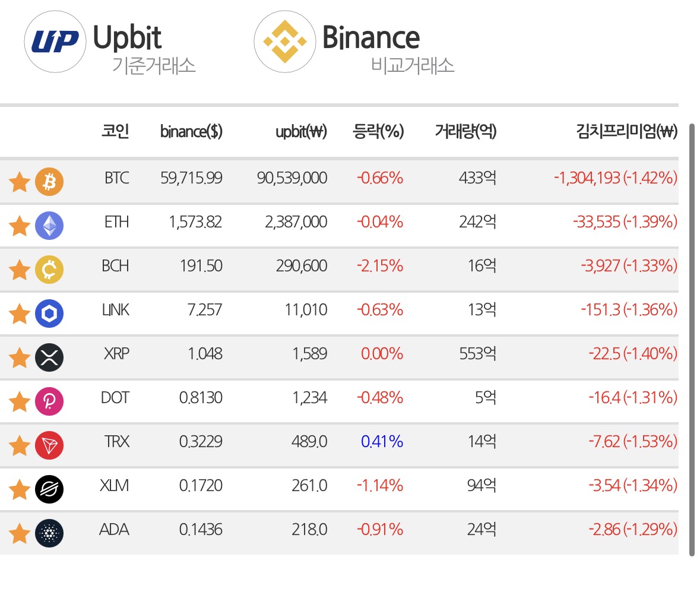Click the vertical scrollbar on the right
The height and width of the screenshot is (595, 700).
[x=692, y=340]
